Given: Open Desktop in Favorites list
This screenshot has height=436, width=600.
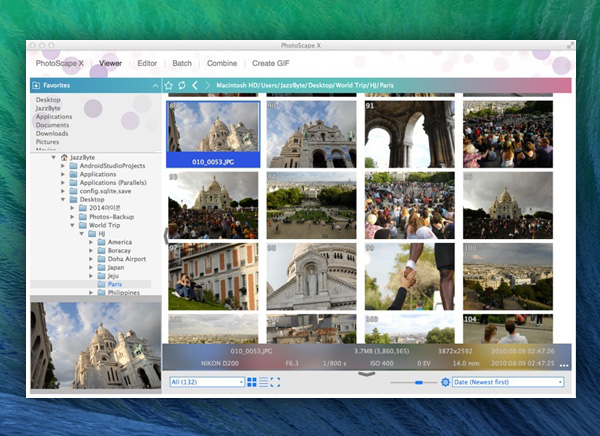Looking at the screenshot, I should [x=48, y=100].
